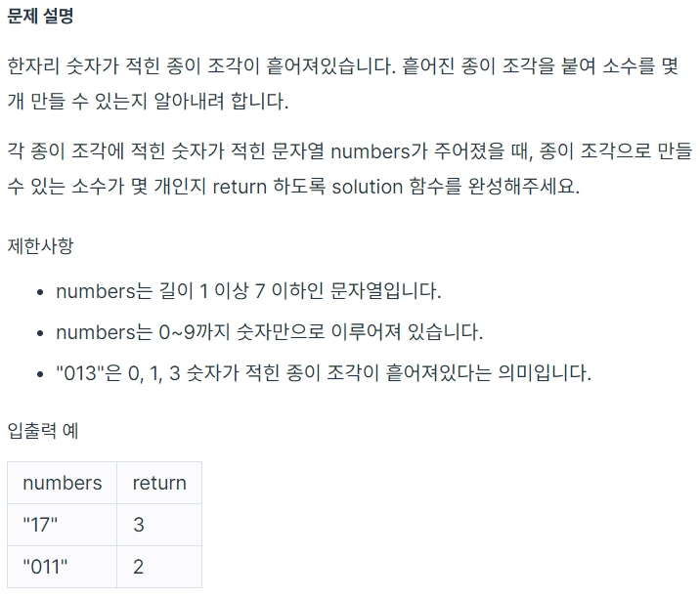The width and height of the screenshot is (700, 599).
Task: Select the return column header
Action: click(159, 483)
